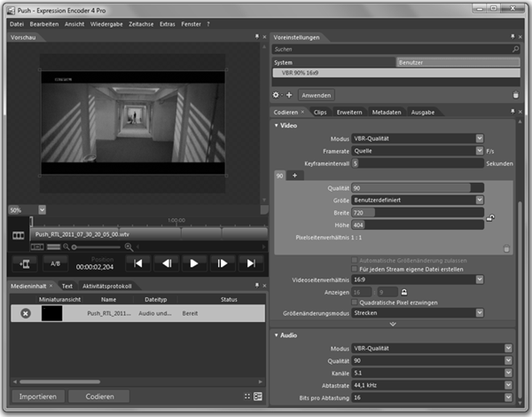
Task: Step back one frame
Action: point(167,264)
